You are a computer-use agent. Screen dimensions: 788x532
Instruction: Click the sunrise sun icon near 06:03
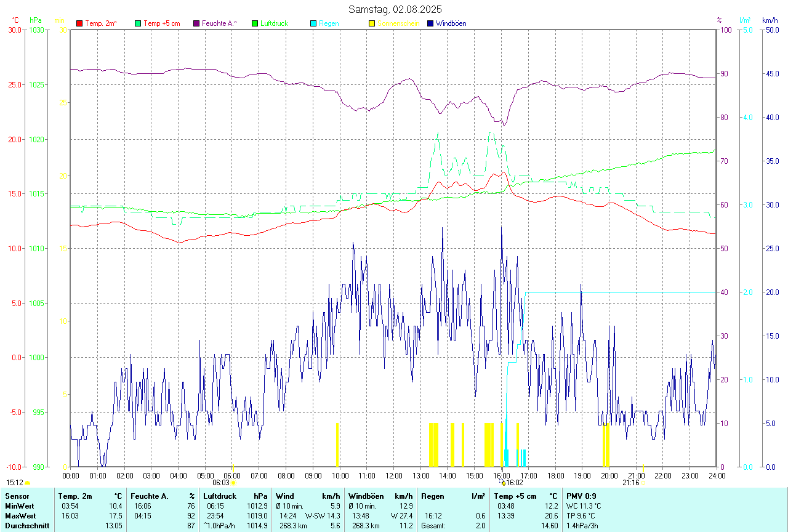tap(233, 483)
